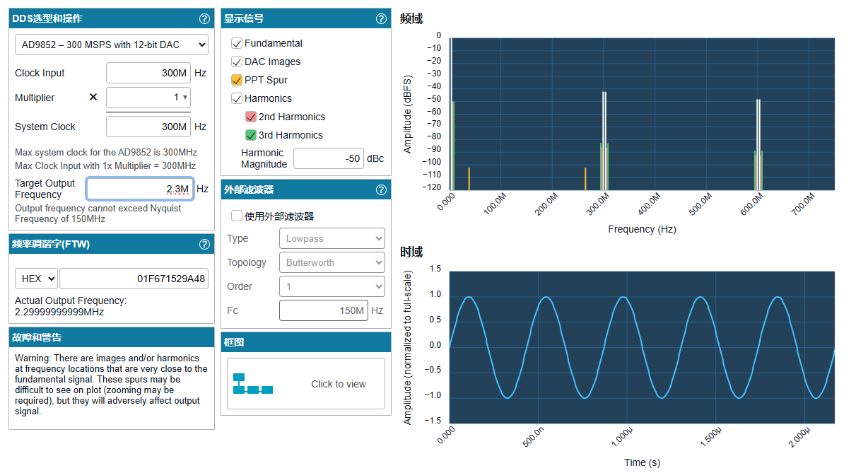Image resolution: width=868 pixels, height=473 pixels.
Task: Click the Clock Input field
Action: pos(148,73)
